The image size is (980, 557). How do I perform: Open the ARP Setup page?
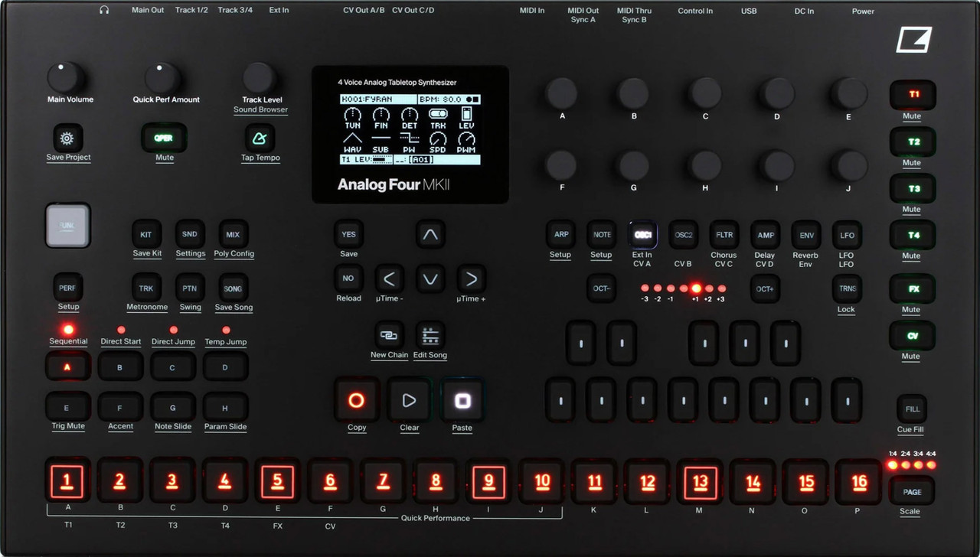(x=560, y=235)
